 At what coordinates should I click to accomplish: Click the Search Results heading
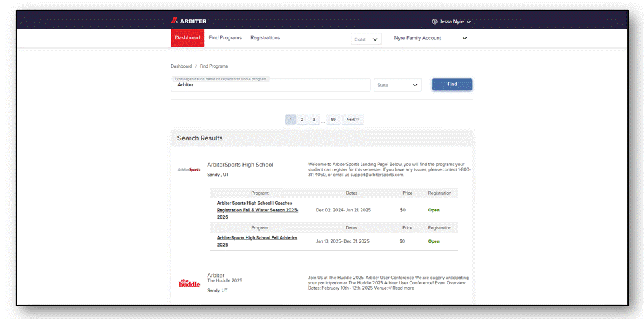[200, 138]
